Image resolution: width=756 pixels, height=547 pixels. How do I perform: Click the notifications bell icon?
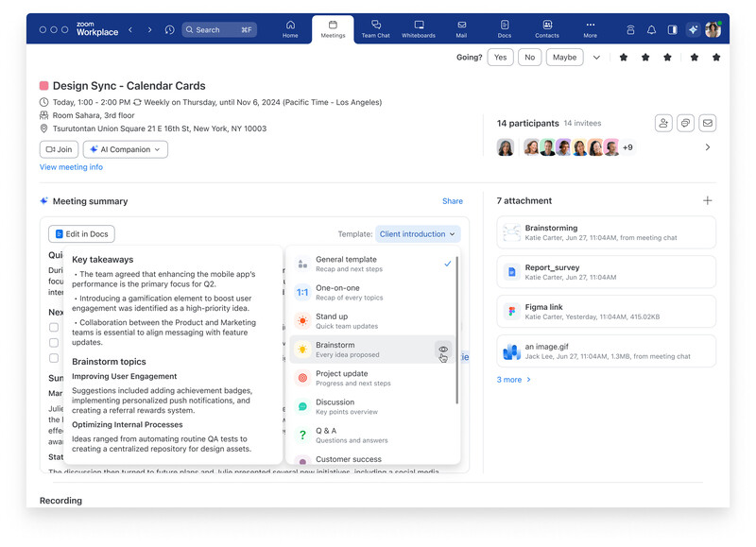pos(651,30)
